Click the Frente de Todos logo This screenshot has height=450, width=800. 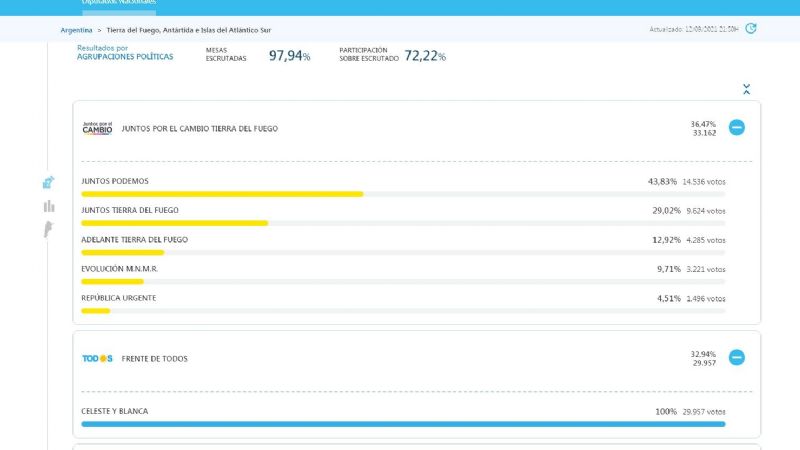(x=97, y=359)
